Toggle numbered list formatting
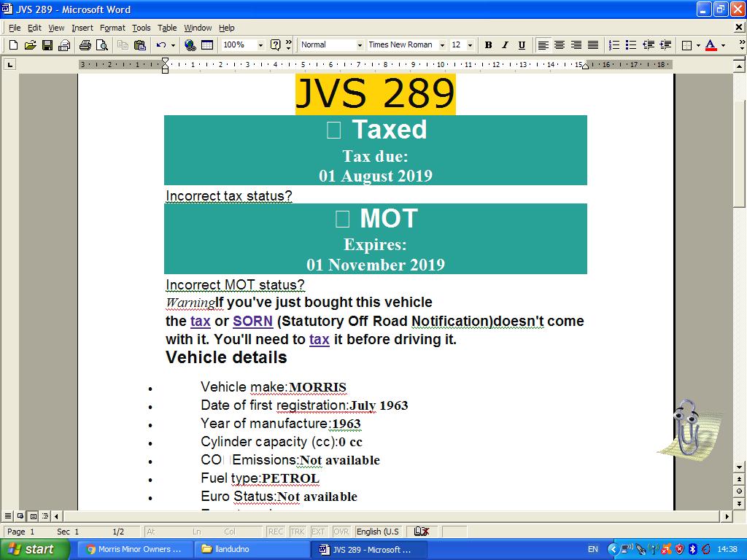The image size is (747, 560). 614,45
